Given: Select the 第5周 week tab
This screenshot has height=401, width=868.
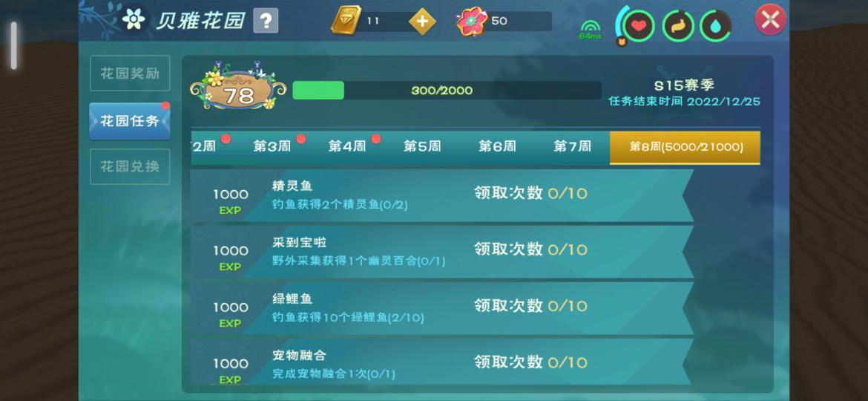Looking at the screenshot, I should click(422, 147).
